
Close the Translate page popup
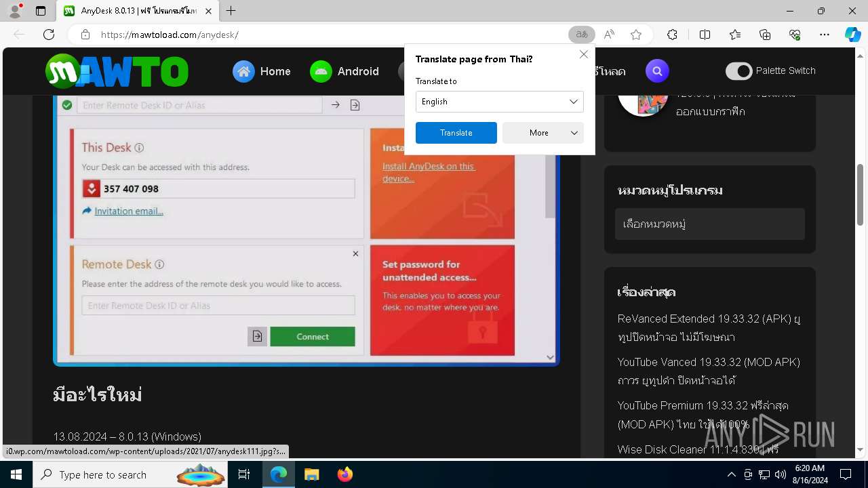tap(583, 54)
